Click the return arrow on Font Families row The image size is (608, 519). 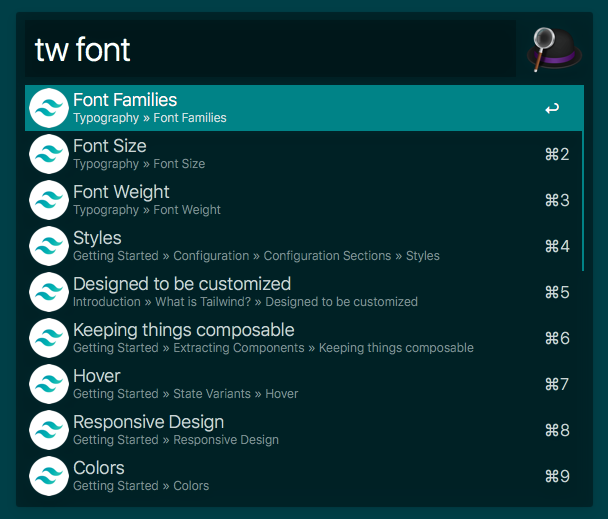pyautogui.click(x=552, y=109)
